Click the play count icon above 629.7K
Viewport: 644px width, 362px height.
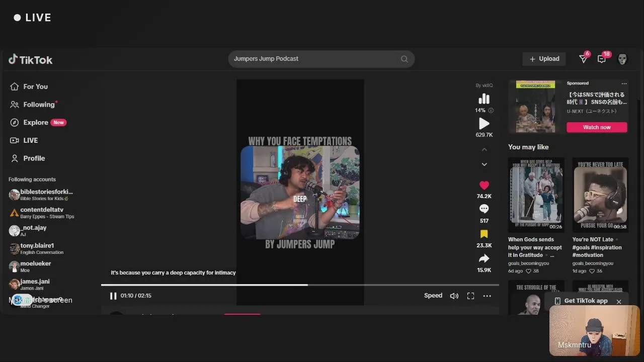pyautogui.click(x=484, y=124)
